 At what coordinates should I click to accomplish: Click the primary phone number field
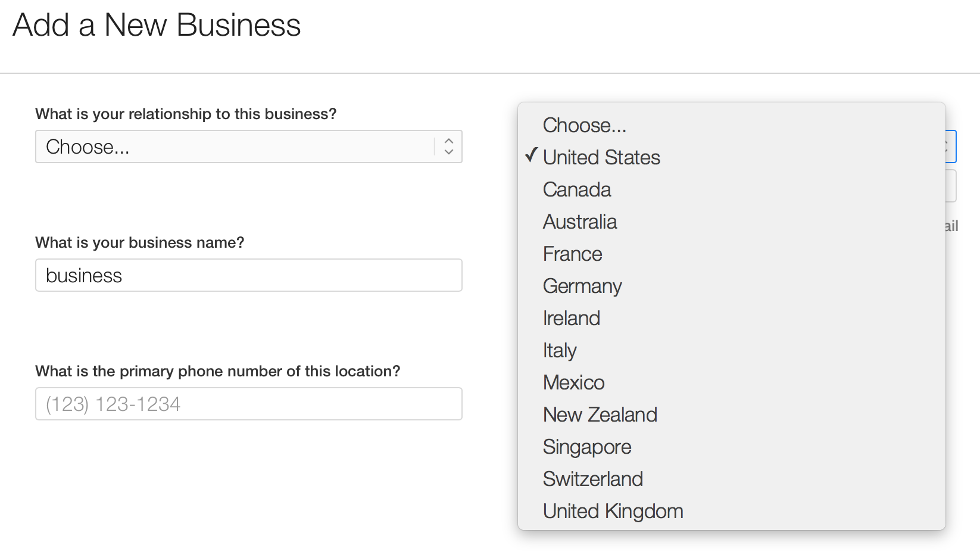[248, 404]
